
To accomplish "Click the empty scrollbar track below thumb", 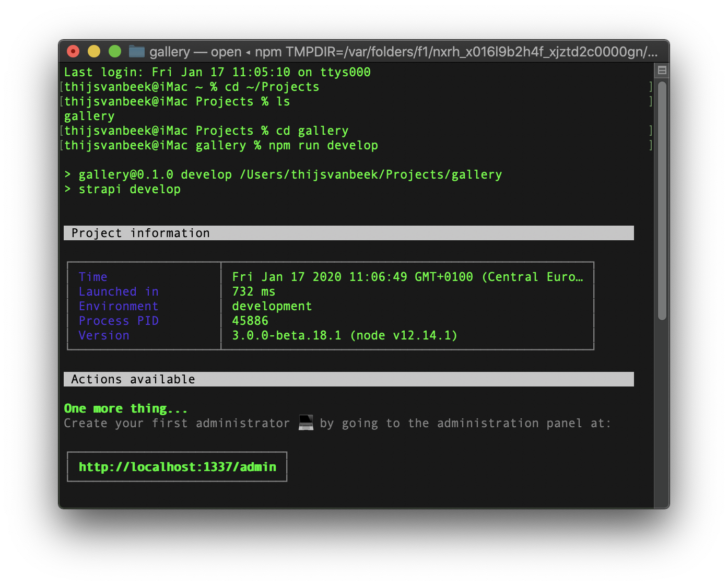I will [x=662, y=413].
